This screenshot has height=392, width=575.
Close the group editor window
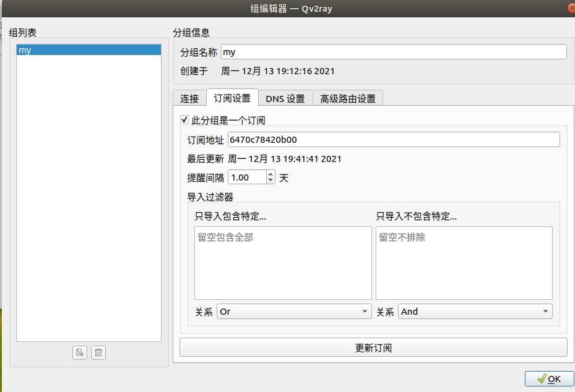pos(571,8)
